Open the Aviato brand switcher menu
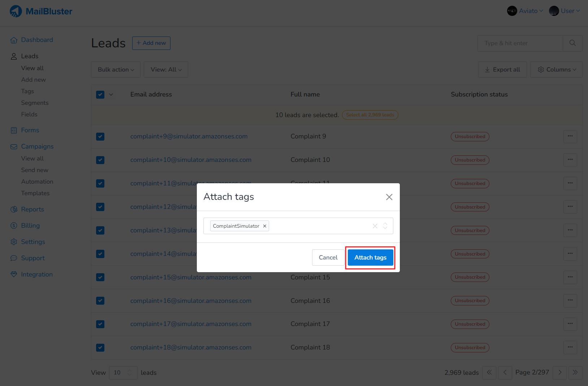 point(525,11)
